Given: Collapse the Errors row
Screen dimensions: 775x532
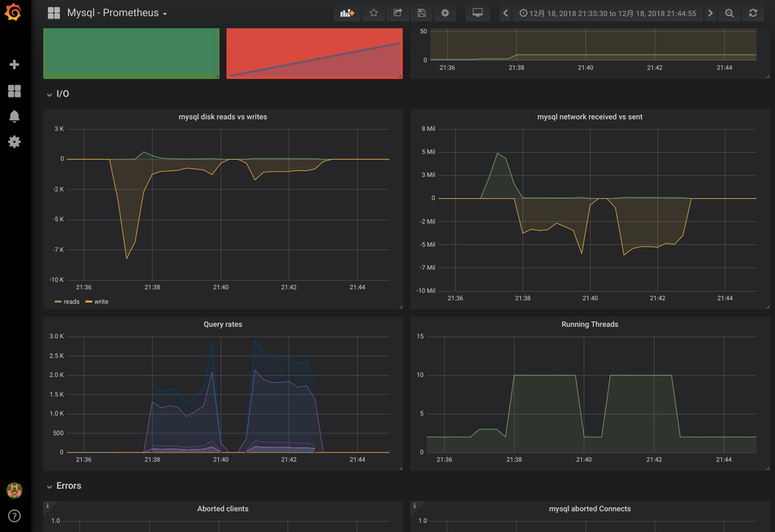Looking at the screenshot, I should pyautogui.click(x=64, y=486).
